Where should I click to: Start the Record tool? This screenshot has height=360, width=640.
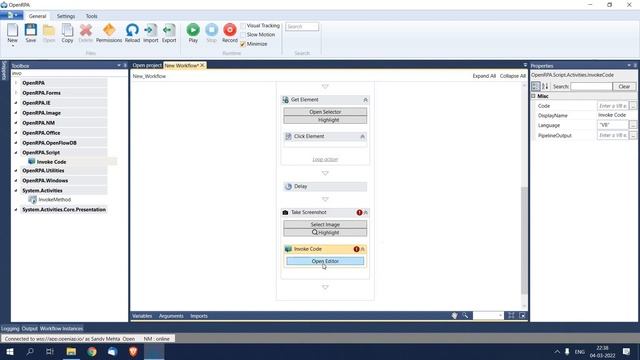tap(230, 33)
